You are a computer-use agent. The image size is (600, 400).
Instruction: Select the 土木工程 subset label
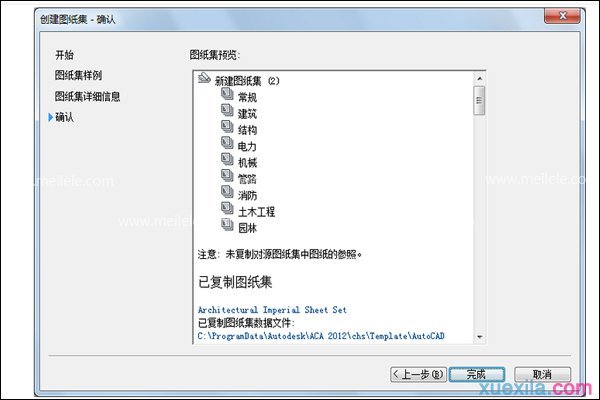(256, 212)
